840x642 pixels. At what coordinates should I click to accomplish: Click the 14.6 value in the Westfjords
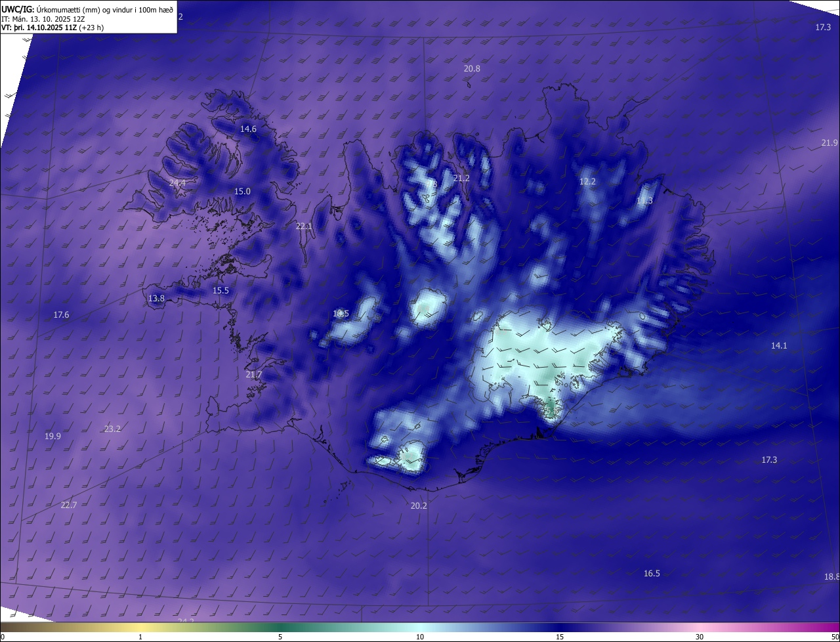tap(248, 129)
